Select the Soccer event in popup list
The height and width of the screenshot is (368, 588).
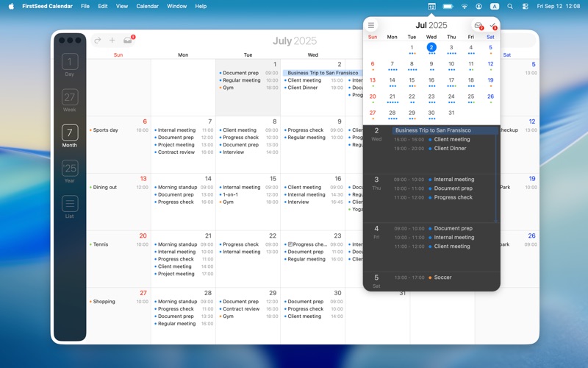coord(442,277)
